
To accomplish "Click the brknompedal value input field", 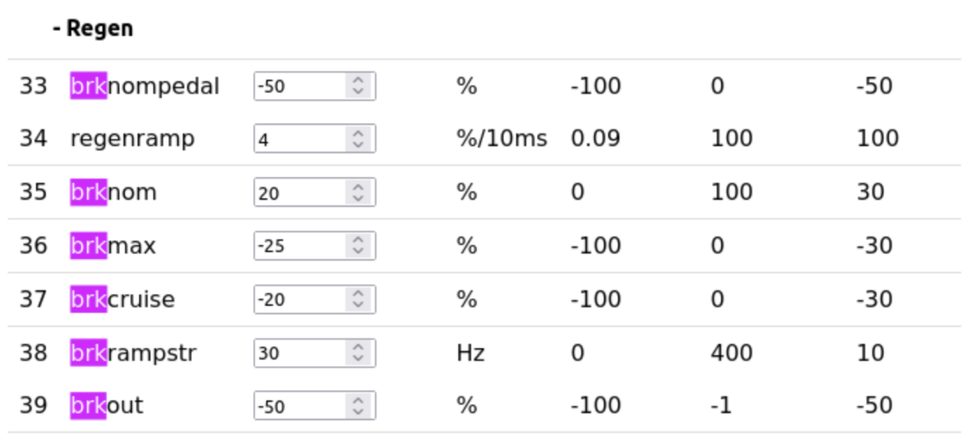I will [300, 86].
